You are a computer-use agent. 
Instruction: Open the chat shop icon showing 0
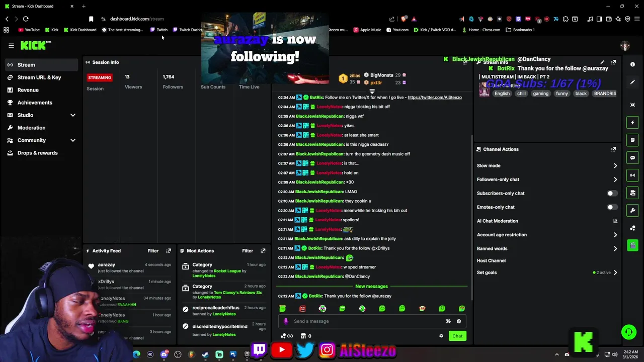[306, 336]
